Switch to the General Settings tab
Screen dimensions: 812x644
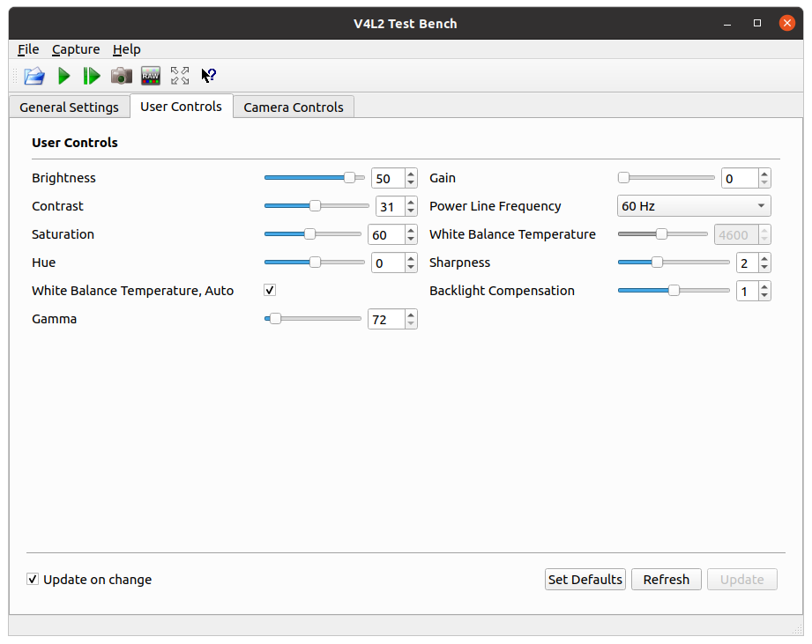coord(69,107)
